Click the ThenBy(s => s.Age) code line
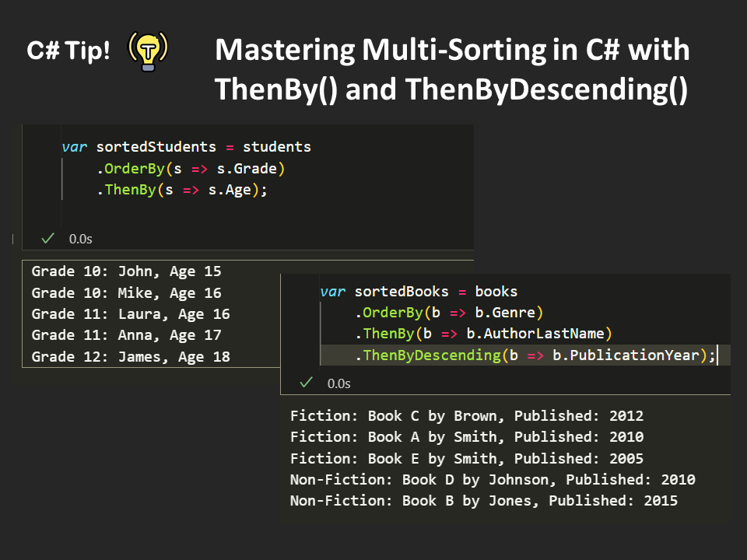The image size is (747, 560). (181, 190)
